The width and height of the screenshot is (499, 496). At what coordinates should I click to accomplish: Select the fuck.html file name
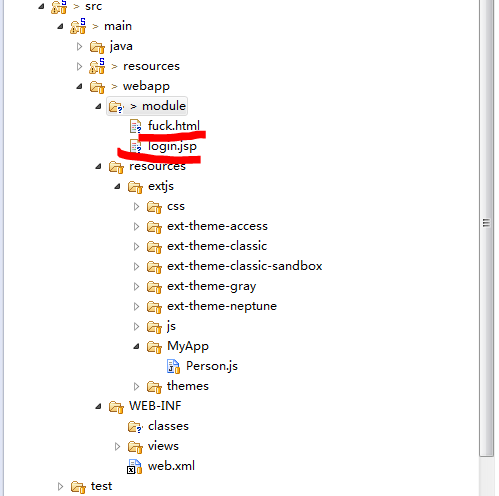[174, 126]
